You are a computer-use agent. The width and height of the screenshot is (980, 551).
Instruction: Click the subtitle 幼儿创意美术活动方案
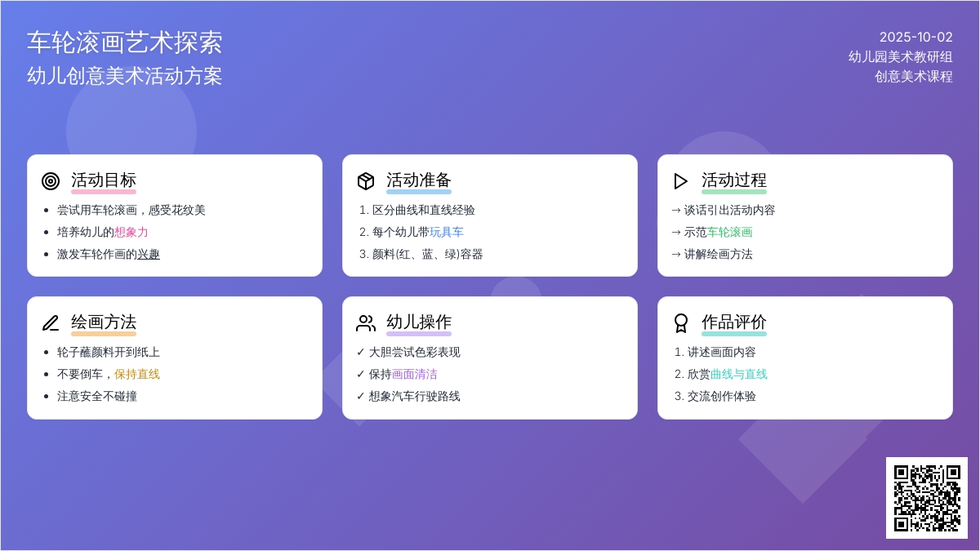point(124,76)
